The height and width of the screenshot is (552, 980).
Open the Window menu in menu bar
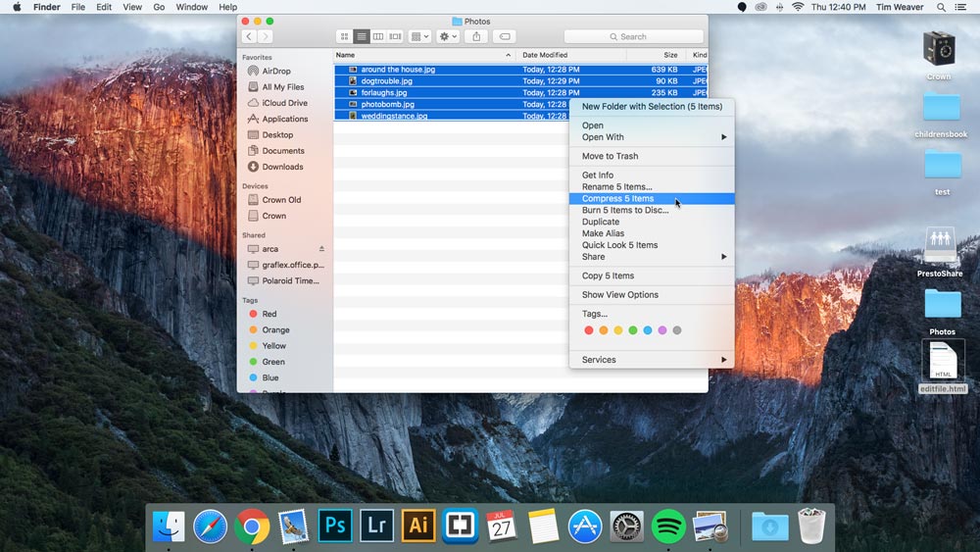point(191,7)
